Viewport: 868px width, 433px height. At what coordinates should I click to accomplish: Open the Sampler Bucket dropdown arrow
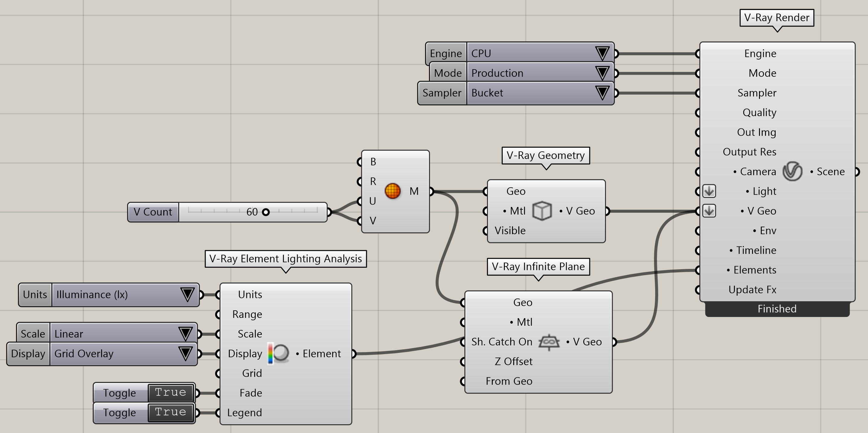coord(602,93)
